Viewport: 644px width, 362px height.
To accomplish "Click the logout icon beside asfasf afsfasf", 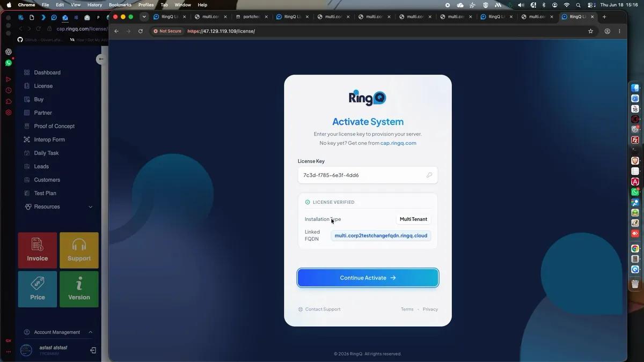I will pyautogui.click(x=93, y=350).
